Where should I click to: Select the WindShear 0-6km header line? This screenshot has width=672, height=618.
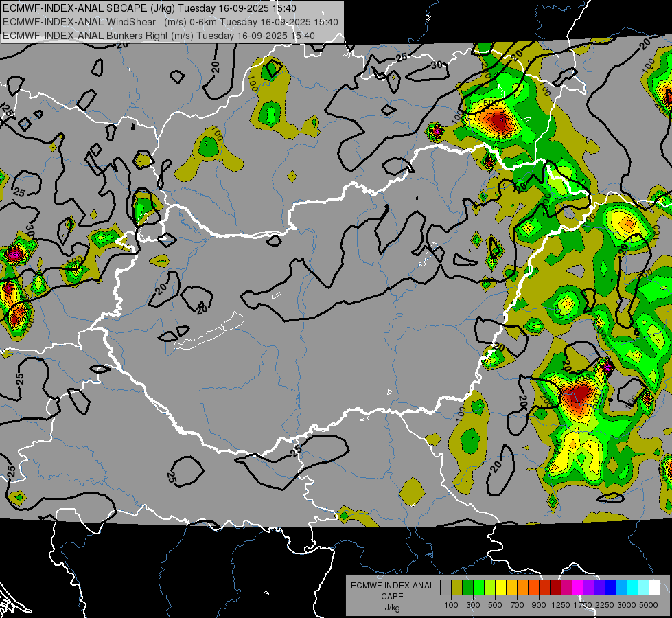point(170,22)
